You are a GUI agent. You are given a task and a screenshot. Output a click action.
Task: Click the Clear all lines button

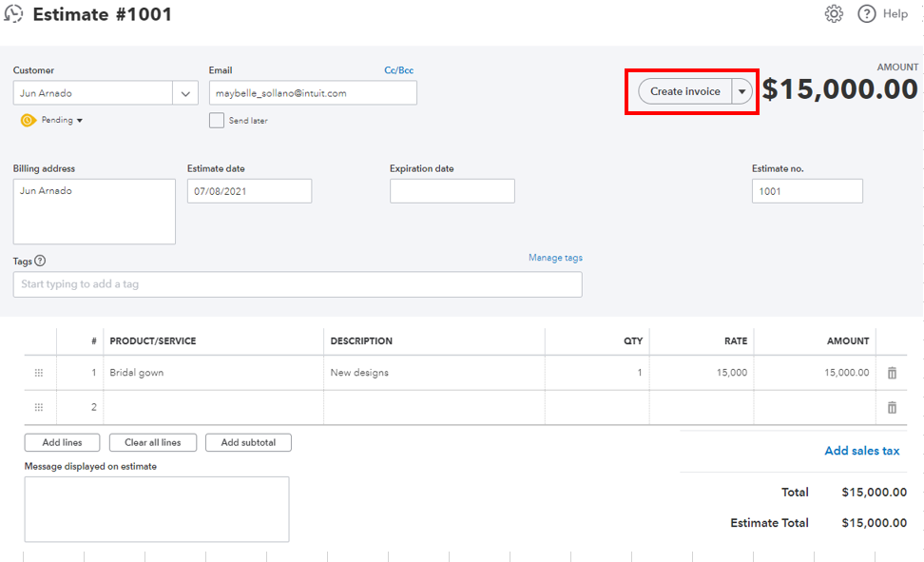[x=152, y=442]
